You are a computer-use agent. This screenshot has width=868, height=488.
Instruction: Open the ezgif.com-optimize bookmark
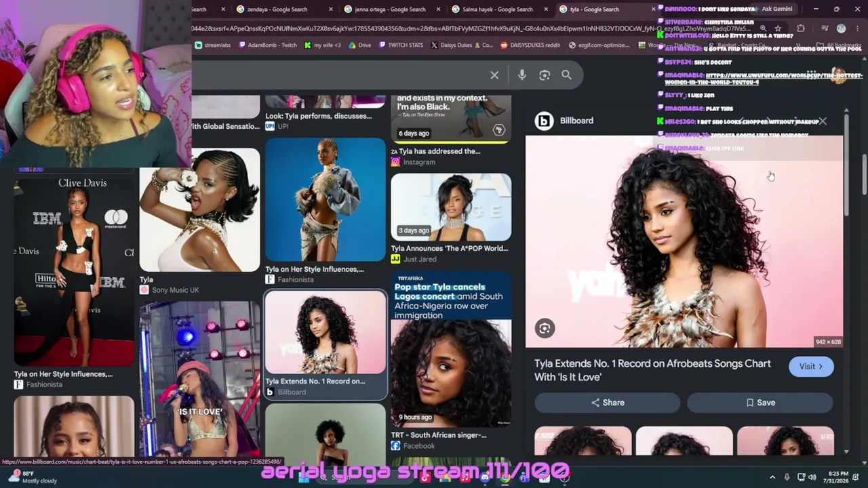tap(599, 45)
